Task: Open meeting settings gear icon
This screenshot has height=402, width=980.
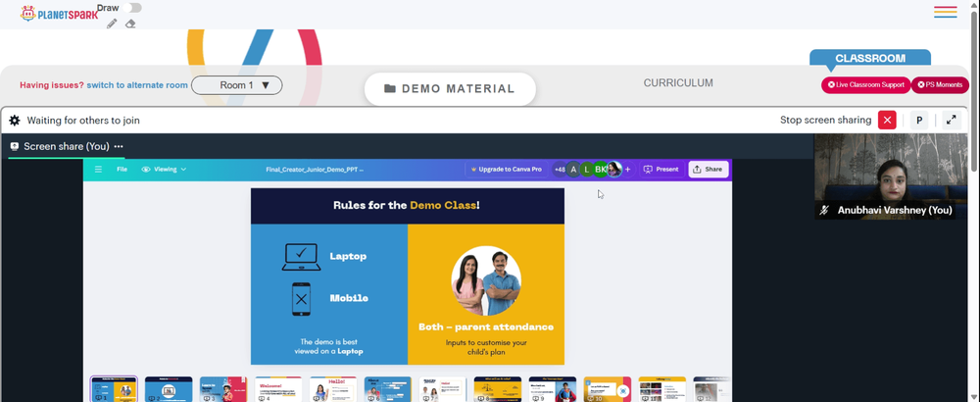Action: pos(15,120)
